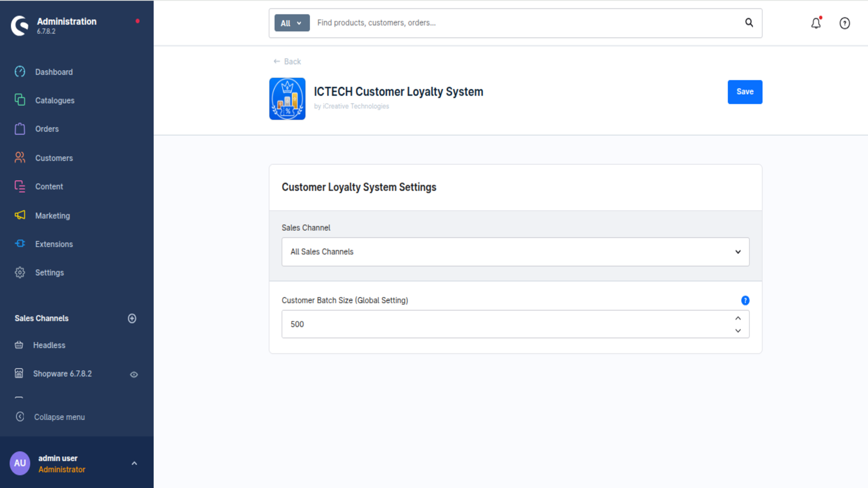Open the Settings menu item
Screen dimensions: 868x488
click(x=49, y=272)
